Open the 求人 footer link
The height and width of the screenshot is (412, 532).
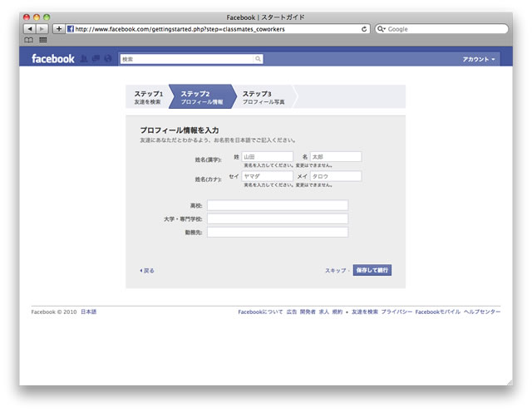tap(323, 311)
